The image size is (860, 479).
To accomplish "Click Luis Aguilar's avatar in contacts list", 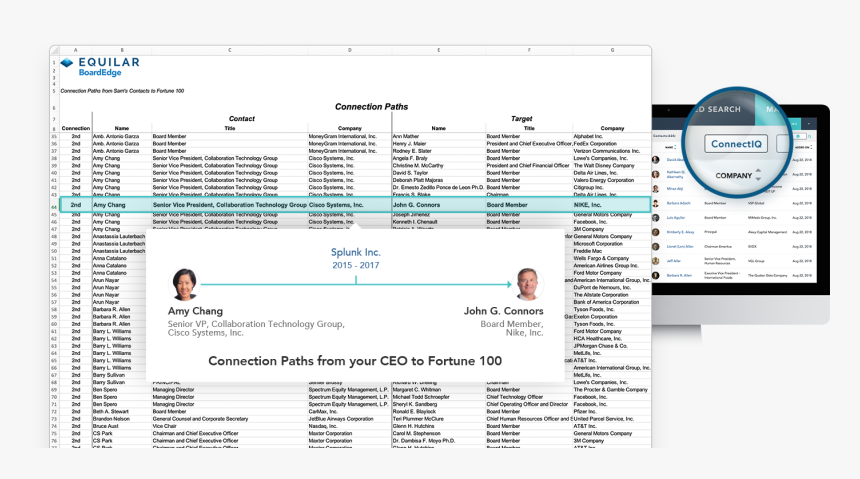I will [657, 216].
